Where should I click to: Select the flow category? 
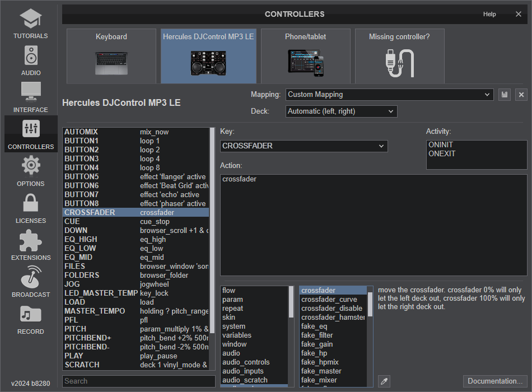click(x=254, y=291)
